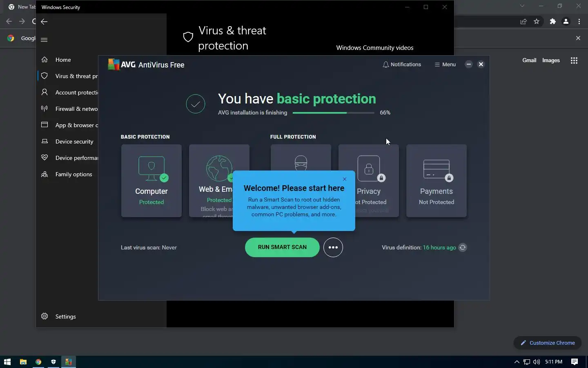Click the 5:11 PM system clock
This screenshot has height=368, width=588.
(554, 362)
